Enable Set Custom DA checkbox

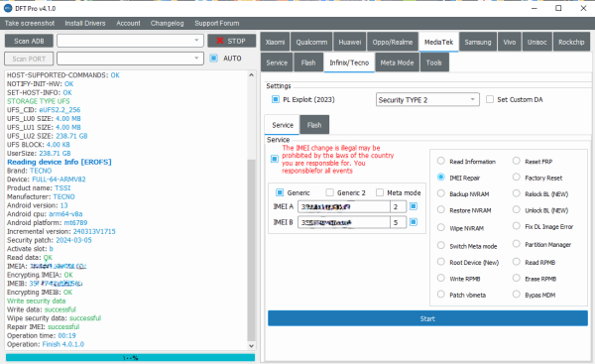pyautogui.click(x=490, y=99)
